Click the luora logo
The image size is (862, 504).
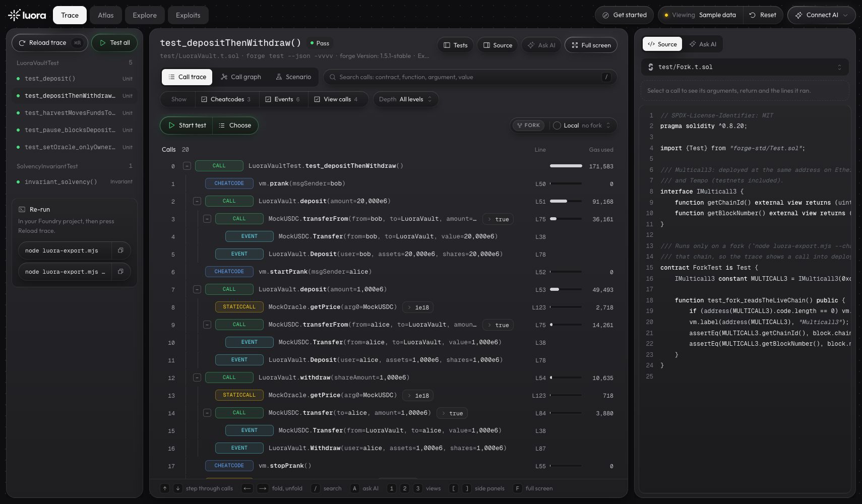27,15
